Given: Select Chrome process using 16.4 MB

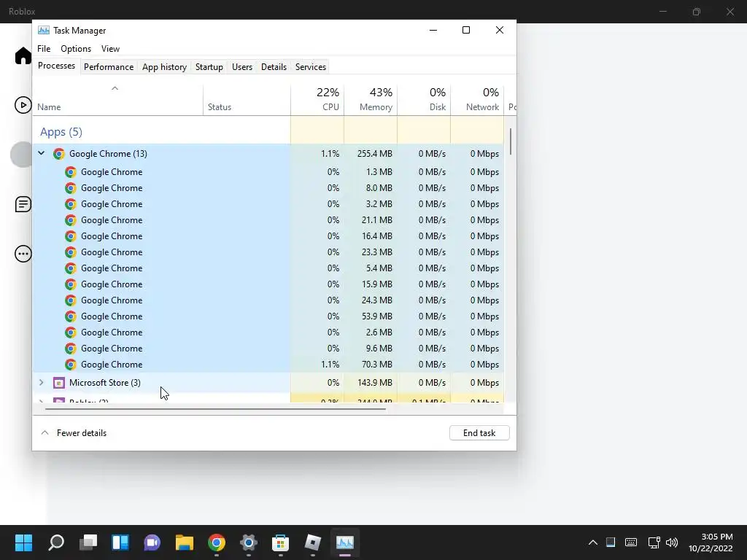Looking at the screenshot, I should point(268,236).
